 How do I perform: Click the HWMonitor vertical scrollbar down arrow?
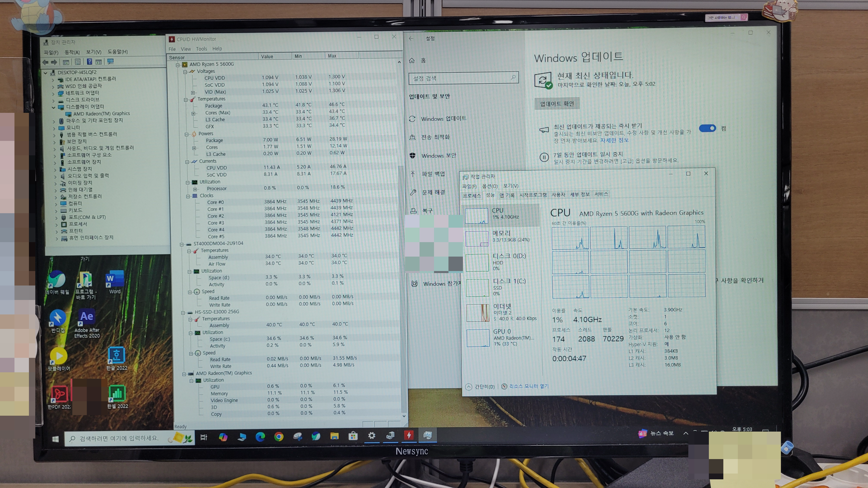404,416
